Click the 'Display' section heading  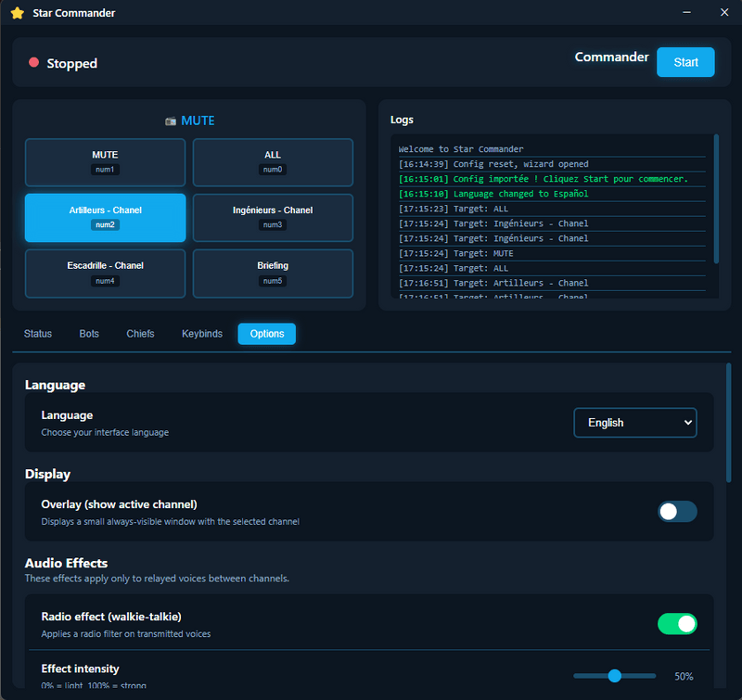(47, 474)
